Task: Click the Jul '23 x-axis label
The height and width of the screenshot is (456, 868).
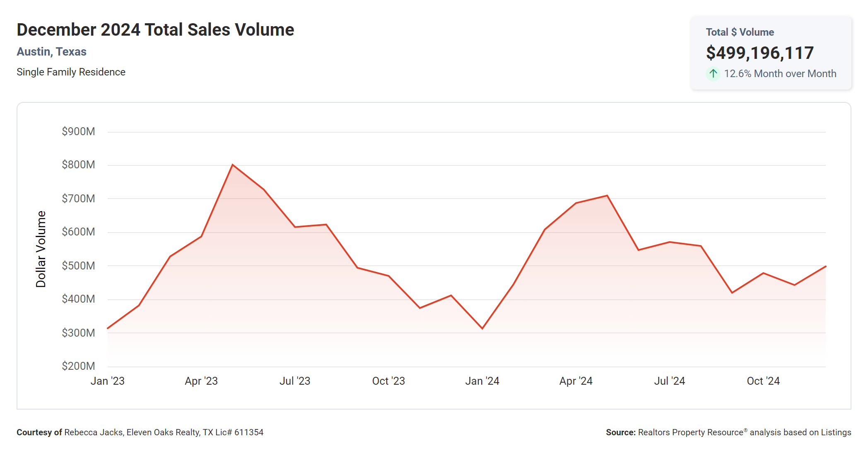Action: 294,381
